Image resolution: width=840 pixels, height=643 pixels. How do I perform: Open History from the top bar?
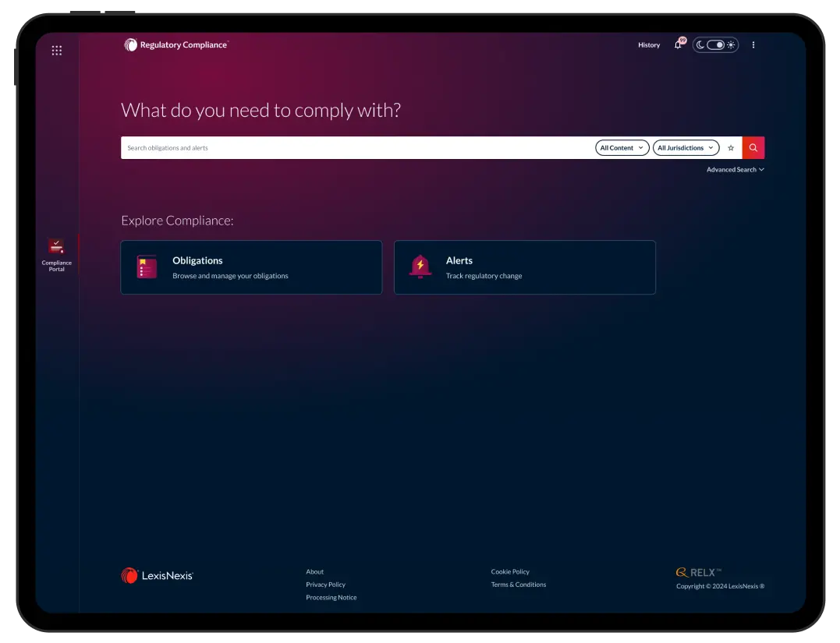648,45
